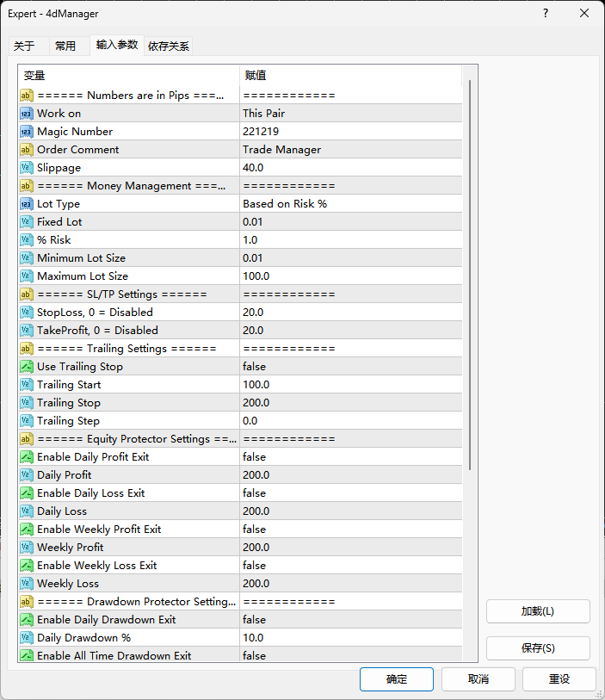Click the Magic Number value 221219
The width and height of the screenshot is (605, 700).
pos(261,132)
